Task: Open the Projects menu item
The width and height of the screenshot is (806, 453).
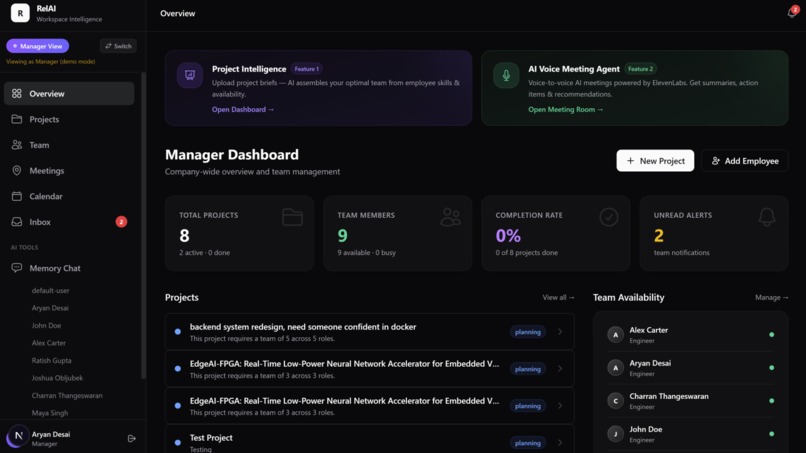Action: 69,119
